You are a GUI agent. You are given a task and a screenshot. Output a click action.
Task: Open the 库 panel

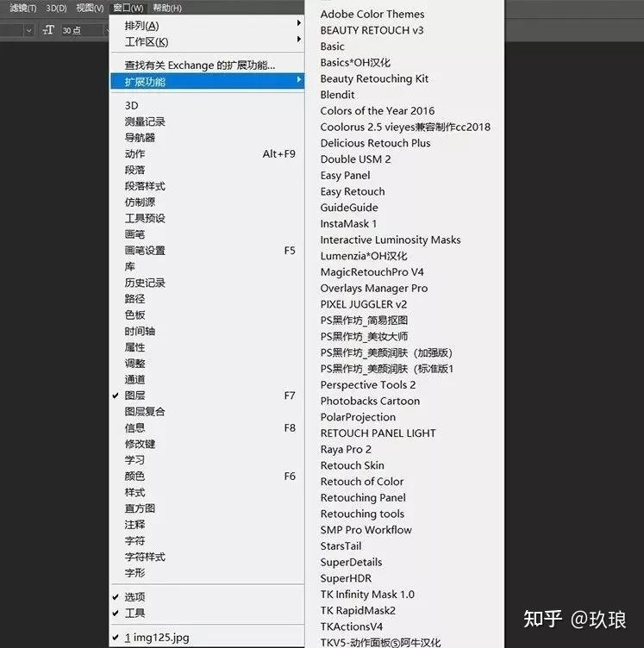point(207,266)
